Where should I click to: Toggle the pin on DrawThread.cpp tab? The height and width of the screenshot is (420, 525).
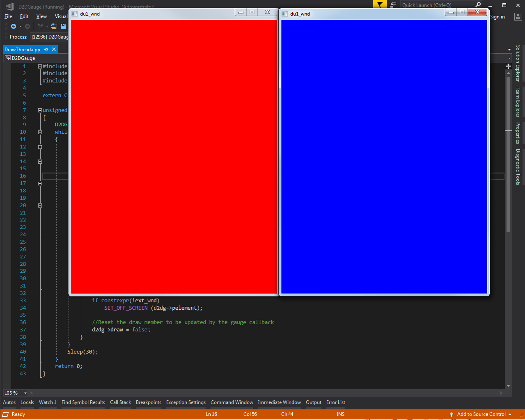click(x=46, y=50)
